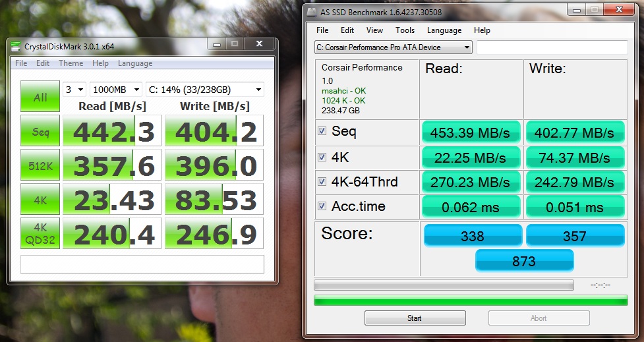The width and height of the screenshot is (644, 342).
Task: Click 4K QD32 read result 240.4
Action: pyautogui.click(x=111, y=234)
